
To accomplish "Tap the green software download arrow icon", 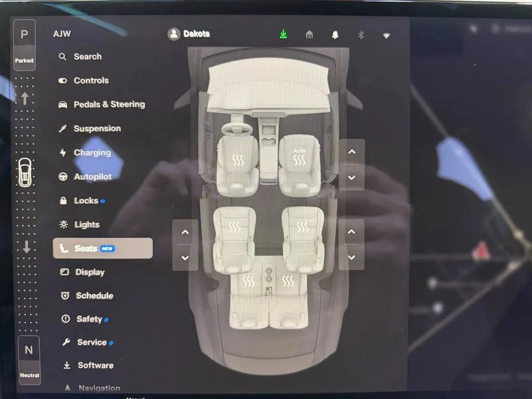I will coord(283,34).
